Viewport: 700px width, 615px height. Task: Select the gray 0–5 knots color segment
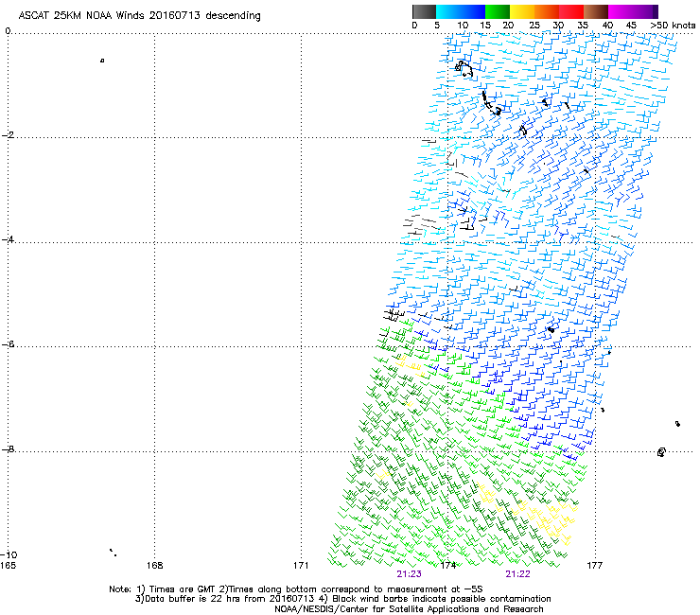coord(424,11)
